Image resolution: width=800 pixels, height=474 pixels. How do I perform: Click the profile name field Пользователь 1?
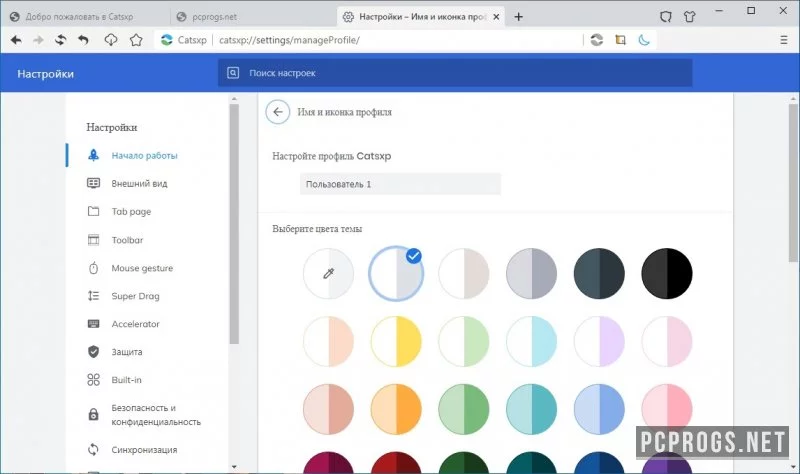(401, 184)
